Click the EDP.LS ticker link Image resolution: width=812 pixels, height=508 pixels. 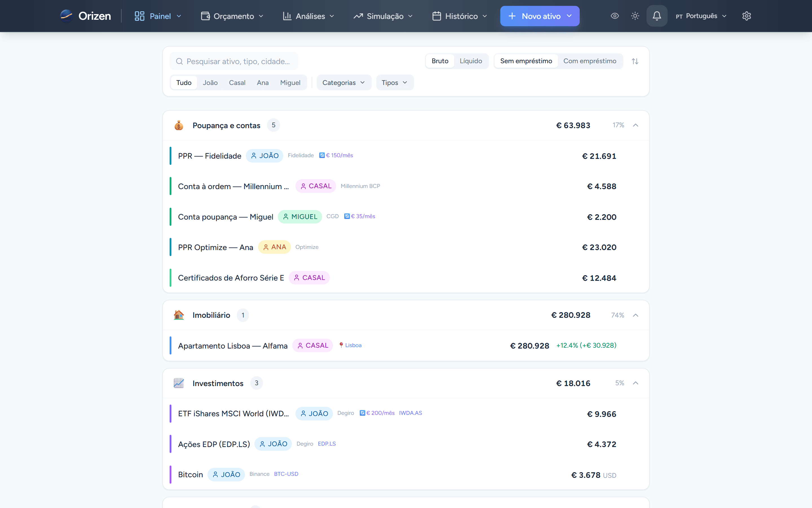tap(326, 443)
